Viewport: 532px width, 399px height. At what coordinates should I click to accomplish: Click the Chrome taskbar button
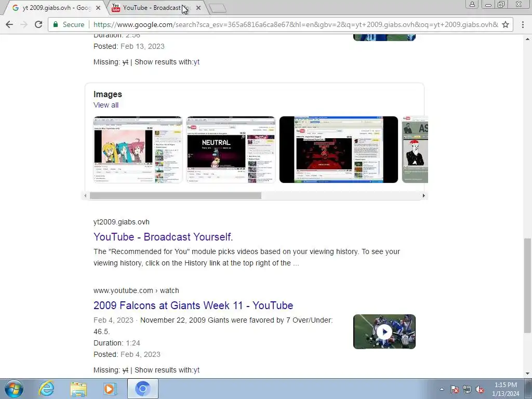click(143, 389)
